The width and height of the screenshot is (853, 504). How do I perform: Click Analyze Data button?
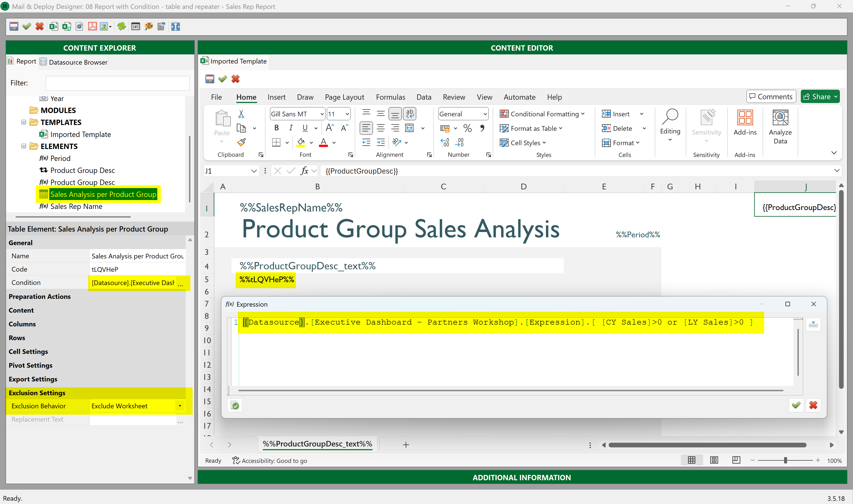point(780,127)
